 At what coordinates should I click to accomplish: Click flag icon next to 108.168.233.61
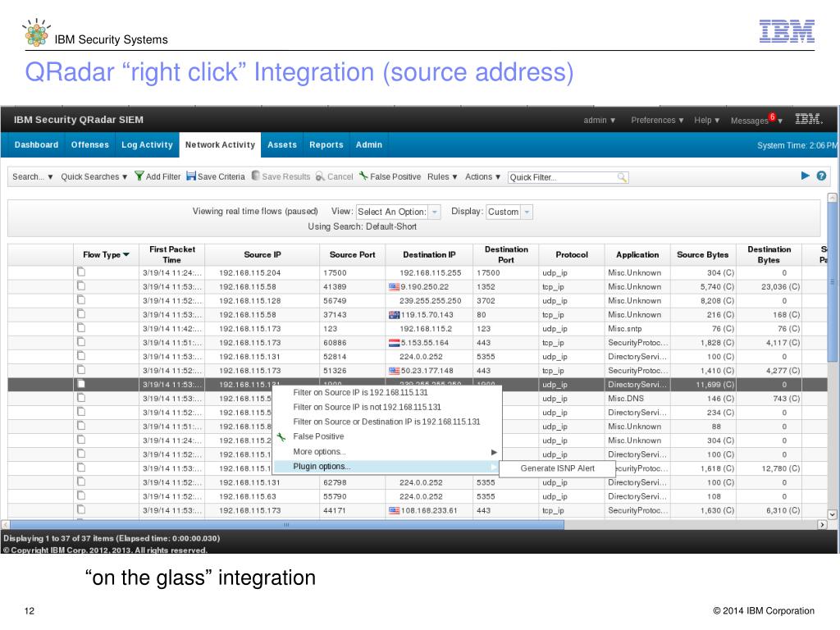click(x=394, y=510)
